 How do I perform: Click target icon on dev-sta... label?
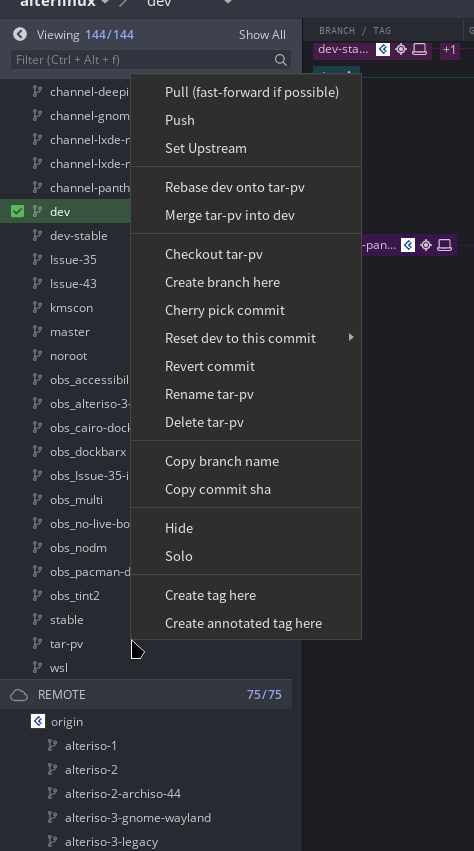pyautogui.click(x=401, y=49)
